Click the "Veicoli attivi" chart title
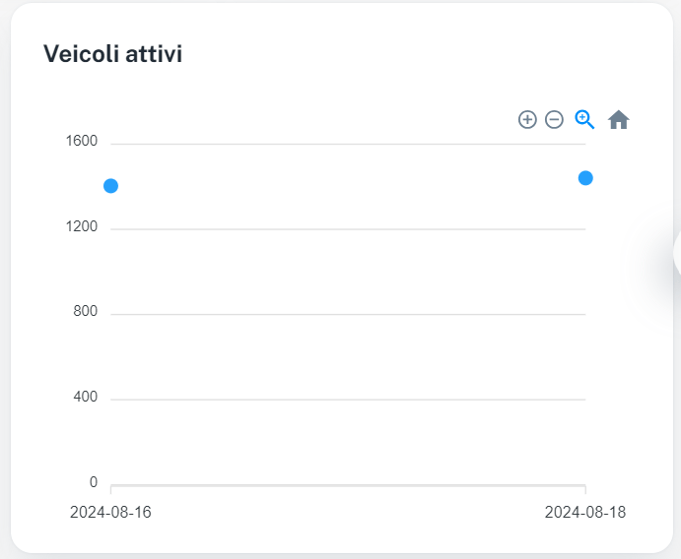Image resolution: width=681 pixels, height=559 pixels. 112,54
